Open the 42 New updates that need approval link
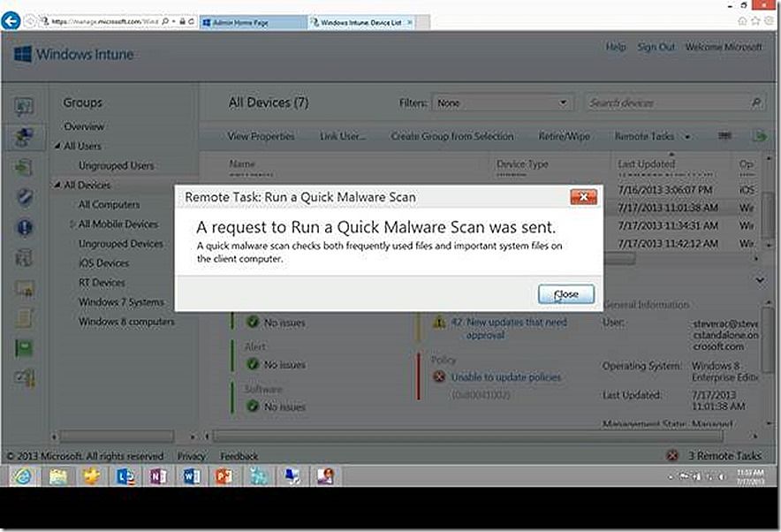 click(509, 329)
